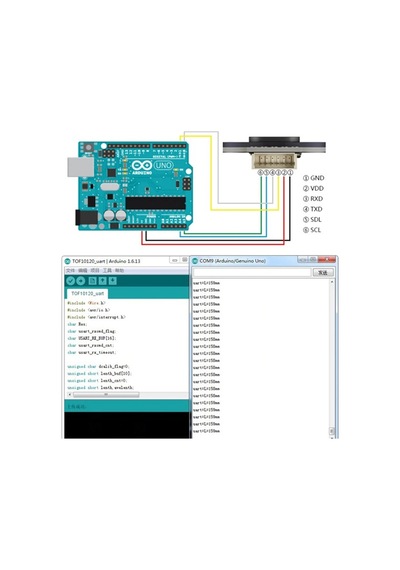Select the TOF10120_uart sketch tab
Image resolution: width=400 pixels, height=570 pixels.
click(x=88, y=293)
